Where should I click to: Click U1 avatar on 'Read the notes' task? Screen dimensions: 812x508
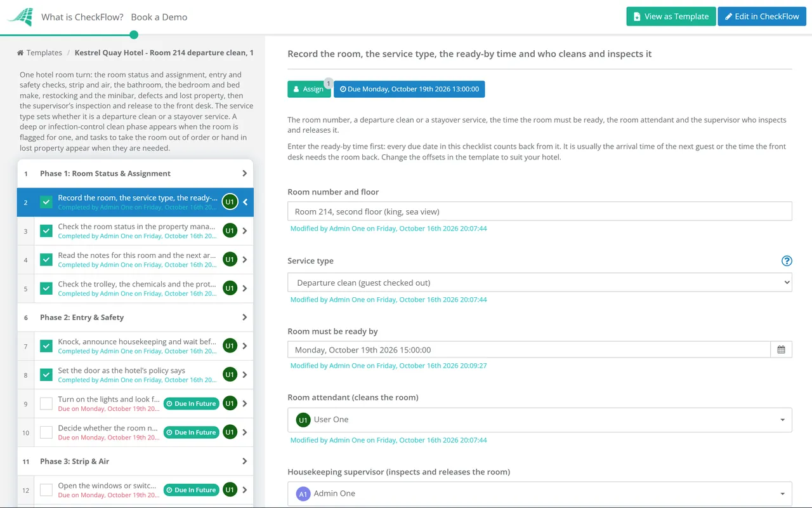pyautogui.click(x=230, y=259)
